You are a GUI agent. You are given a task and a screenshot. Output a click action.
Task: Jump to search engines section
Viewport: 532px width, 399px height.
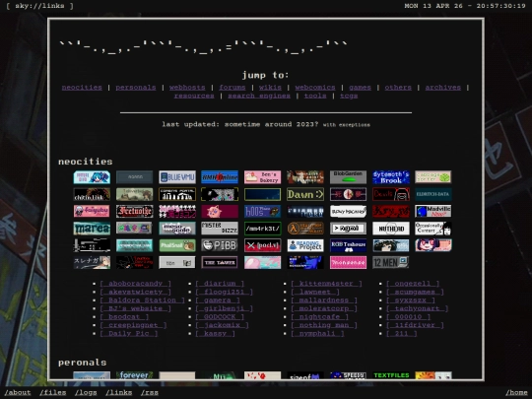259,96
